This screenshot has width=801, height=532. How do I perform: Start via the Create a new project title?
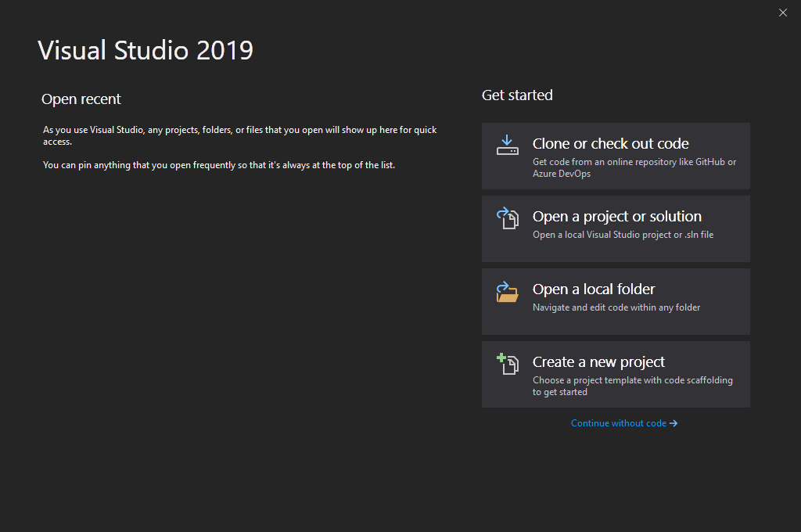click(x=598, y=361)
